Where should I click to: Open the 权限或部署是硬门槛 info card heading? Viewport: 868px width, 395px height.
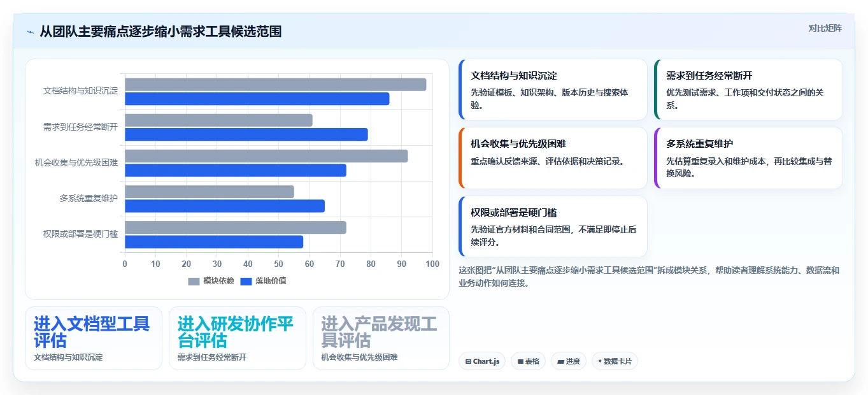coord(514,213)
